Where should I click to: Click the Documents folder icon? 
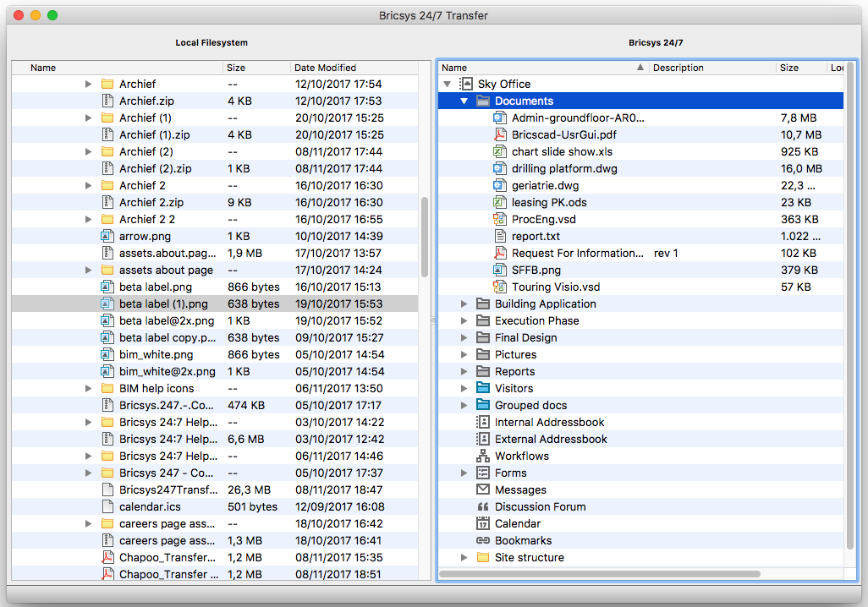click(x=483, y=101)
